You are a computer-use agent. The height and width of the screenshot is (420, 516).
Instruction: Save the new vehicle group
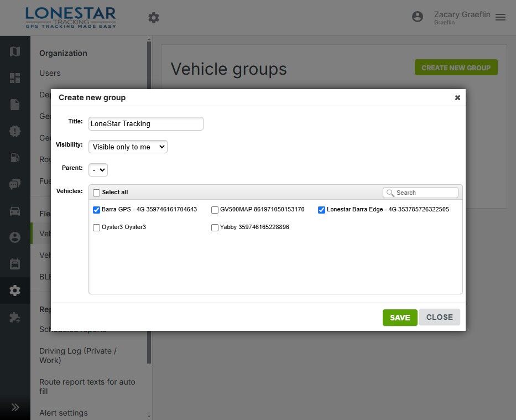point(400,318)
